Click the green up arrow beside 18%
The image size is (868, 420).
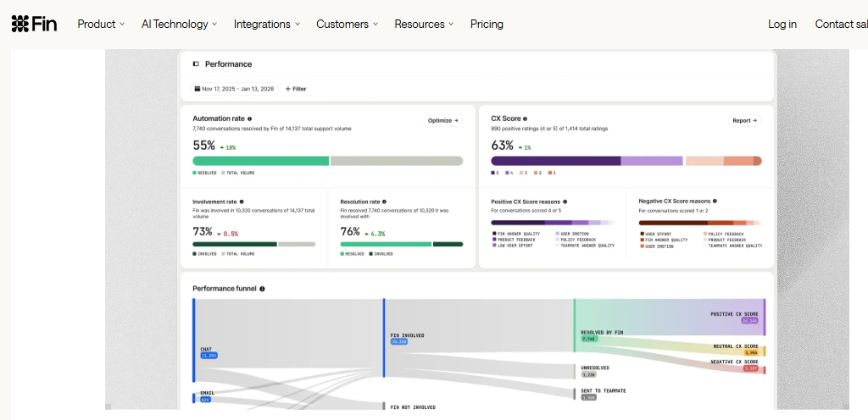[222, 148]
